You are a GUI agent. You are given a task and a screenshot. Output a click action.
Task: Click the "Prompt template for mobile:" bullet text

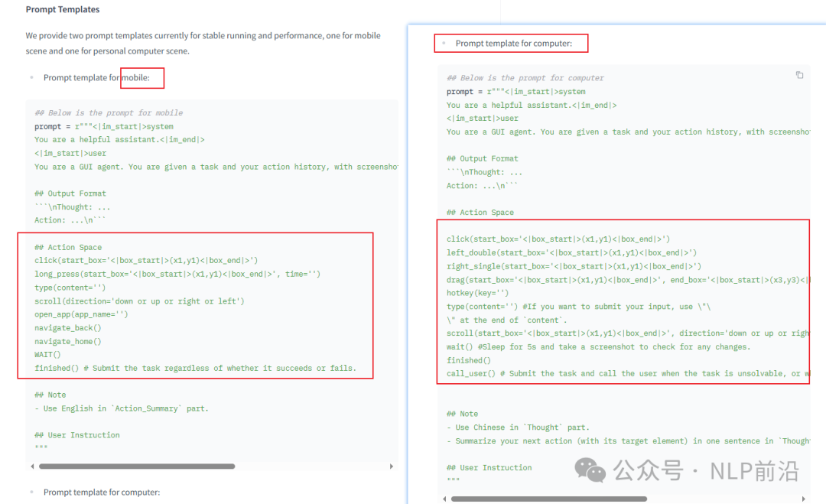click(96, 77)
